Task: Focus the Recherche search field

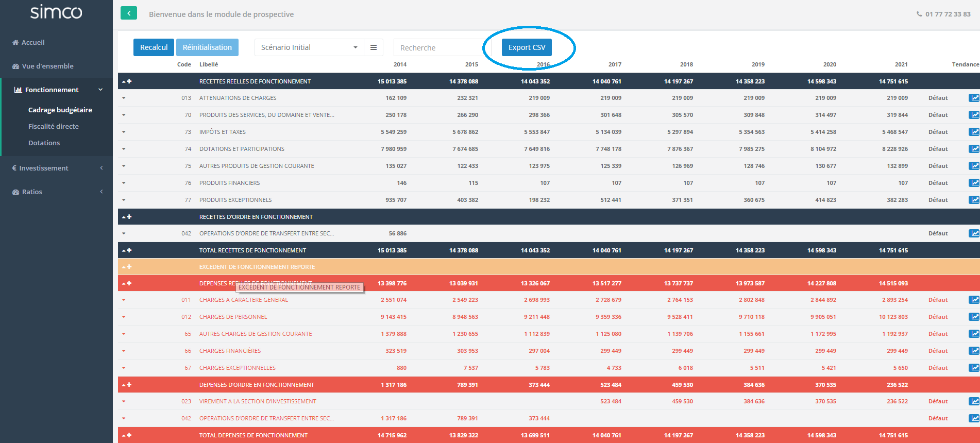Action: [438, 47]
